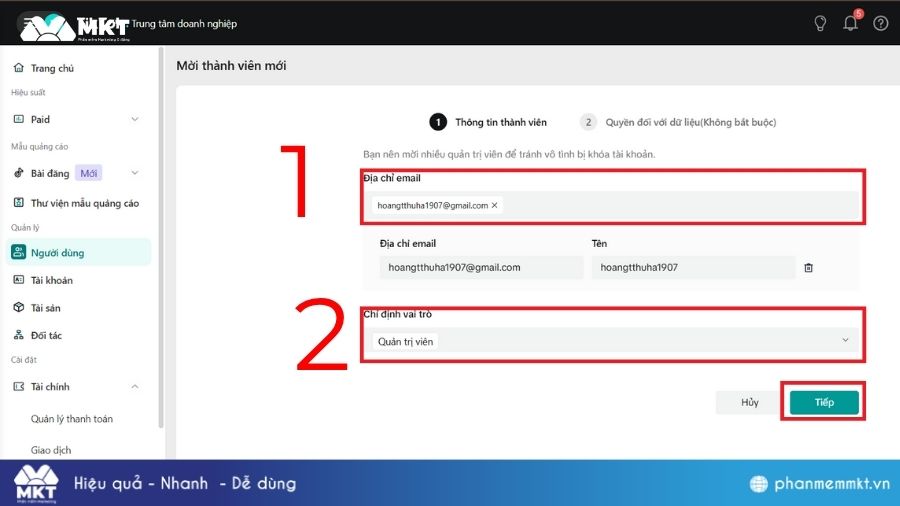
Task: Open the Chỉ định vai trò dropdown
Action: (610, 341)
